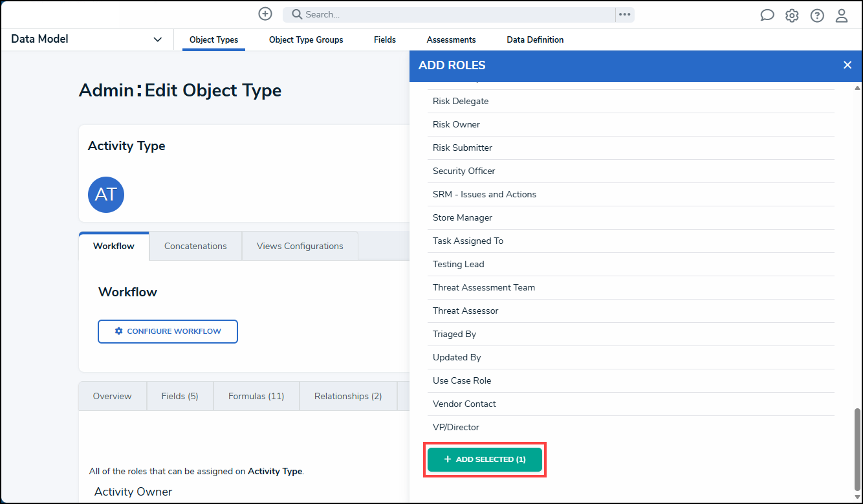The width and height of the screenshot is (863, 504).
Task: Select the Security Officer role
Action: (x=464, y=171)
